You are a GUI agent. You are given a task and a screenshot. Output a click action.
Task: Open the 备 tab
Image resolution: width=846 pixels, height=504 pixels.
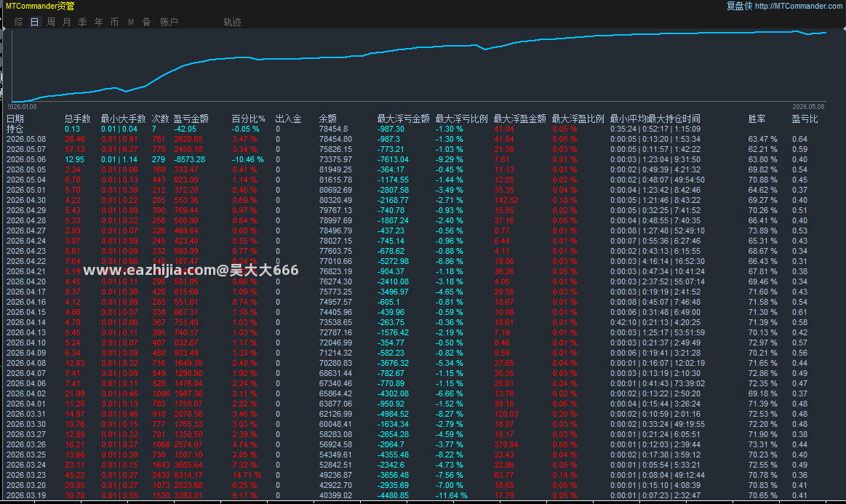[146, 22]
